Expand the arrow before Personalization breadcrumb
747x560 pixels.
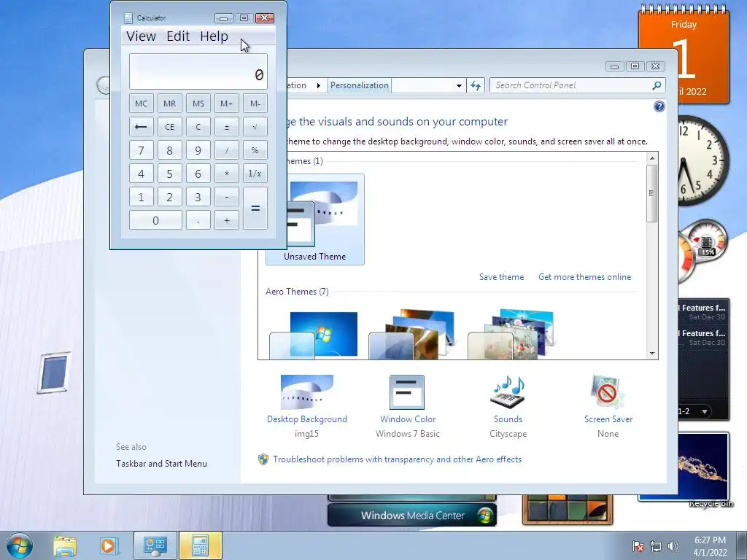point(318,86)
